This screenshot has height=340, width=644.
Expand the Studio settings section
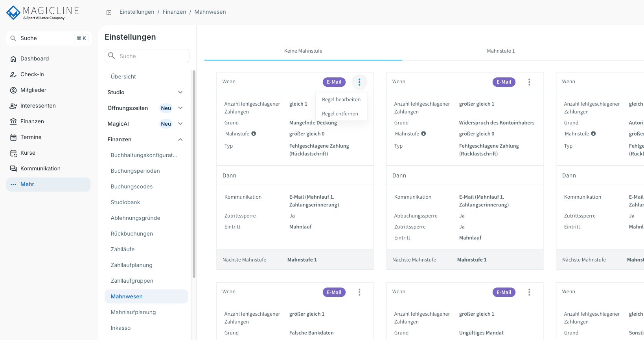tap(180, 92)
